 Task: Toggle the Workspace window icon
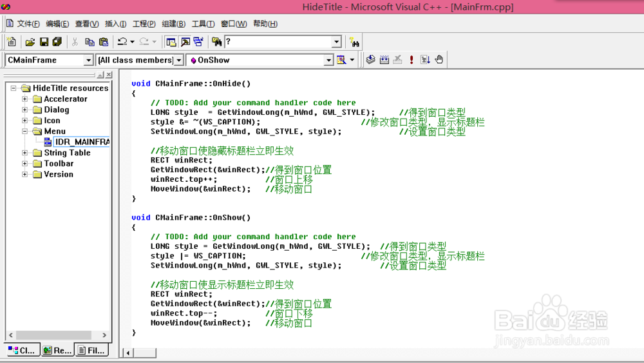(x=171, y=42)
